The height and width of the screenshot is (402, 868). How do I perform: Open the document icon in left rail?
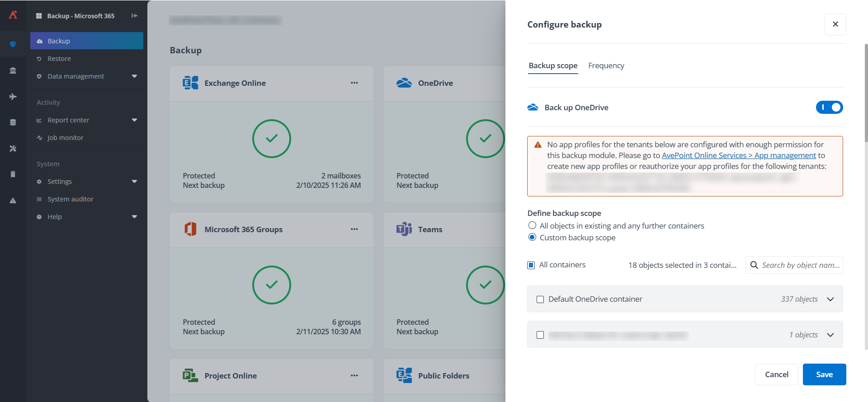coord(13,174)
